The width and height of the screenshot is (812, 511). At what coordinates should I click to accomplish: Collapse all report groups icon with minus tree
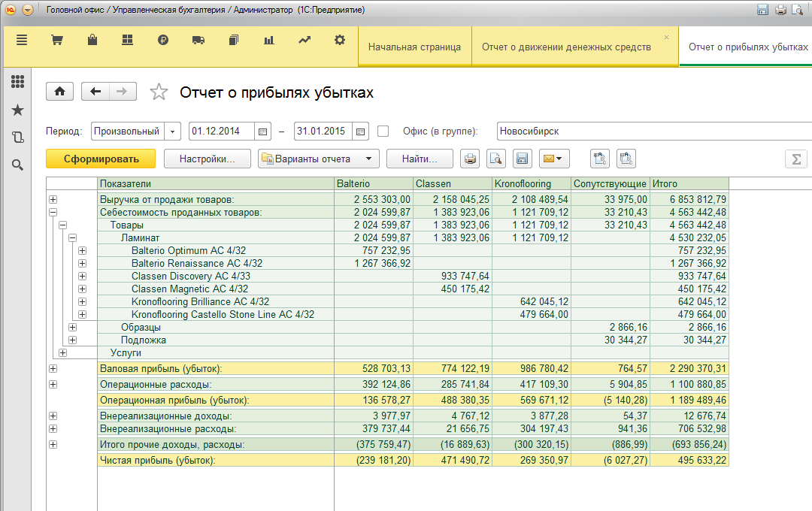[x=626, y=159]
